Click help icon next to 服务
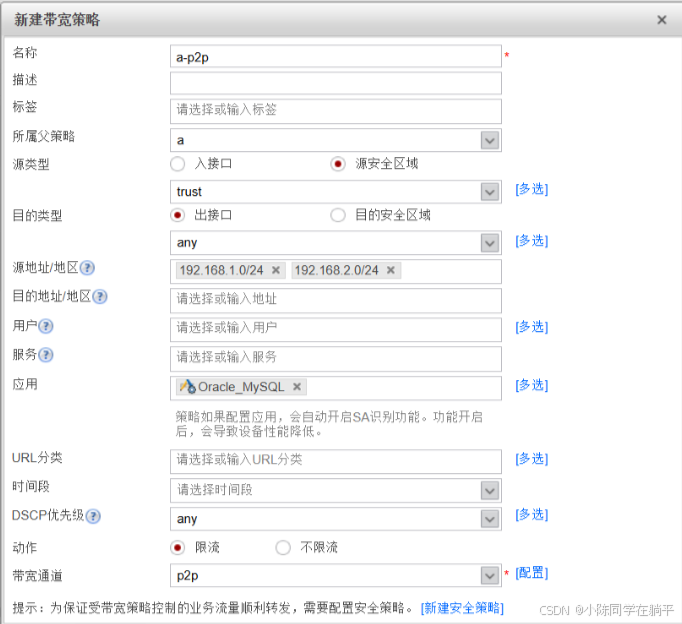Screen dimensions: 682x624 [x=46, y=355]
